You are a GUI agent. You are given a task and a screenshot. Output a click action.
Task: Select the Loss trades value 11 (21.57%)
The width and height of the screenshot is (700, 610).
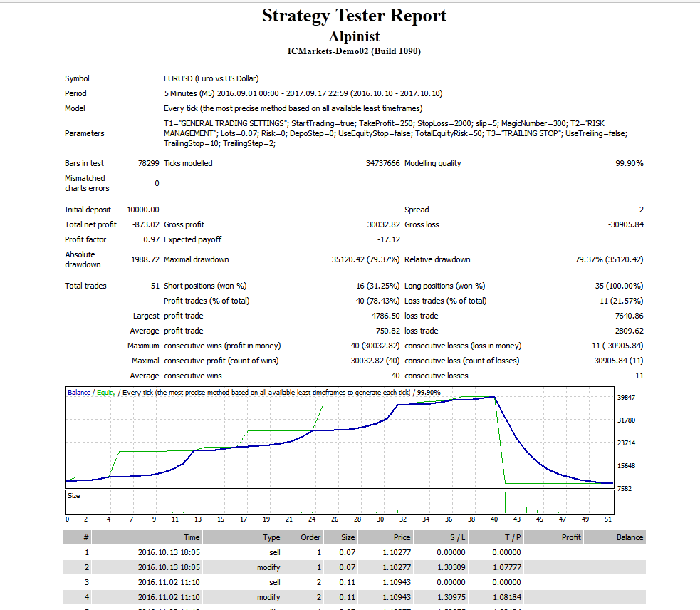tap(622, 301)
